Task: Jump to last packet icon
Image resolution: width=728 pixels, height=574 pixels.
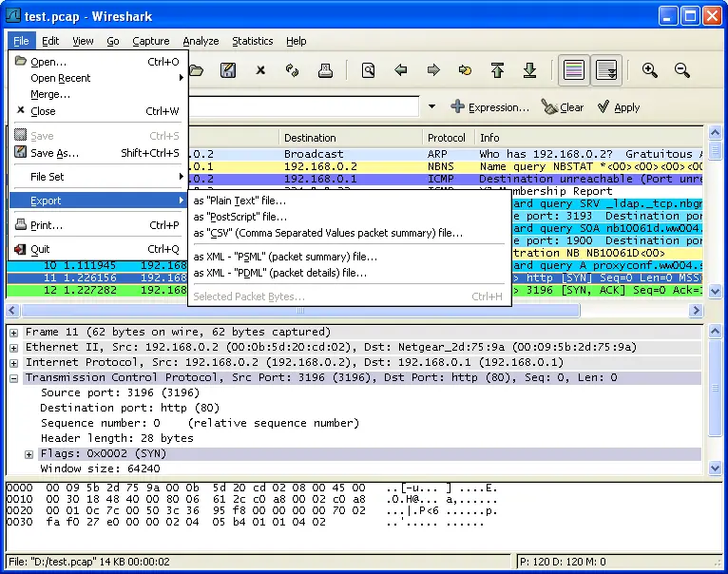Action: click(530, 70)
